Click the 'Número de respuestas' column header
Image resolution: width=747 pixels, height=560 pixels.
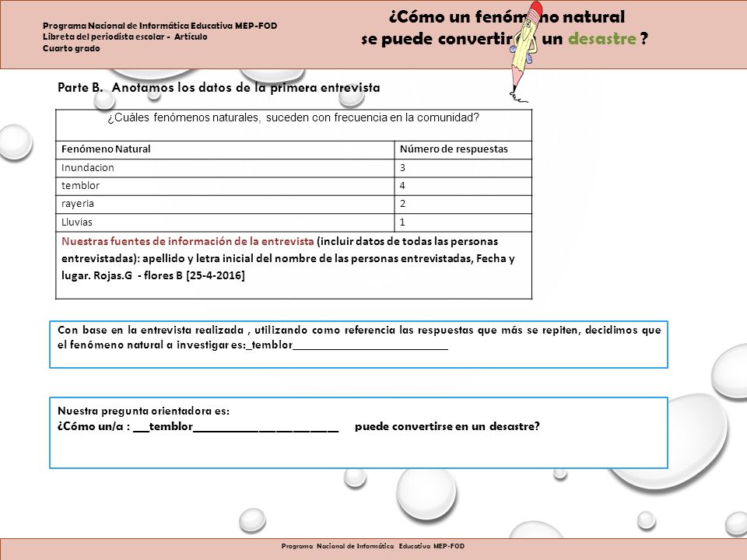pos(463,149)
